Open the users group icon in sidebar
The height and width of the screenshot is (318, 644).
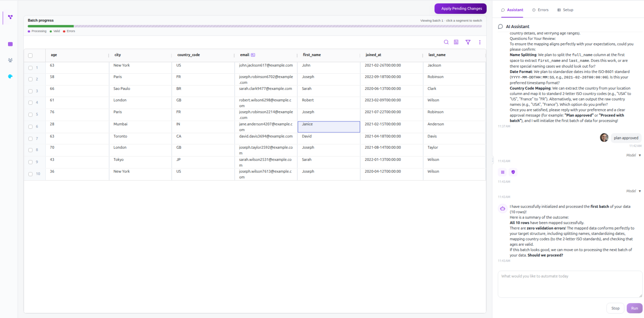pos(10,60)
